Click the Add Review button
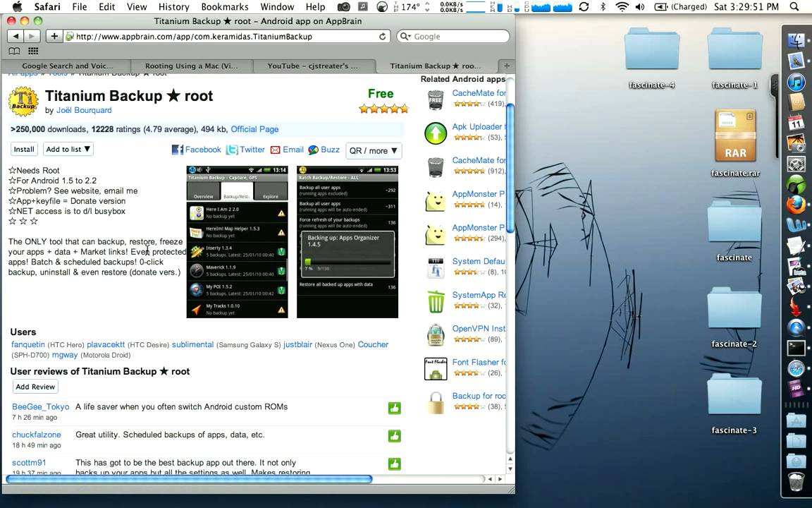This screenshot has width=812, height=508. 35,387
